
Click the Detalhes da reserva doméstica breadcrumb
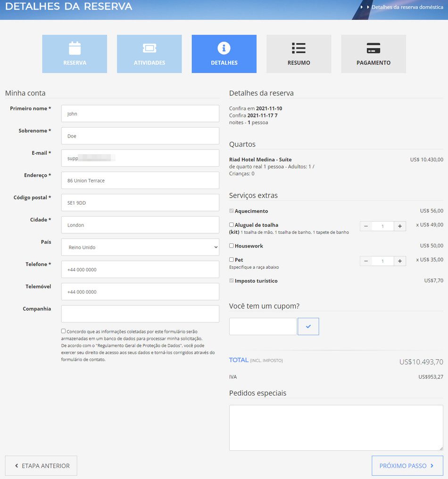[407, 7]
